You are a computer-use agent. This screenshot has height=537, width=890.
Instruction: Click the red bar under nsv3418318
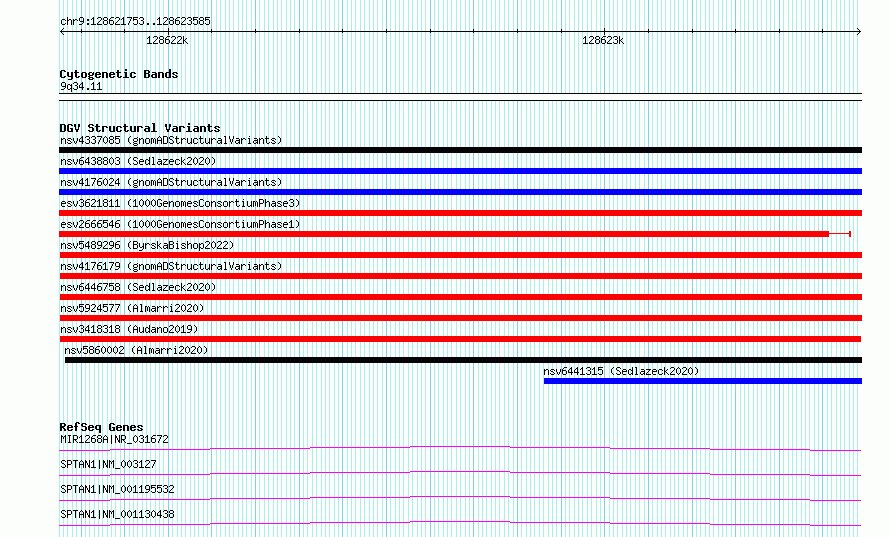coord(460,339)
